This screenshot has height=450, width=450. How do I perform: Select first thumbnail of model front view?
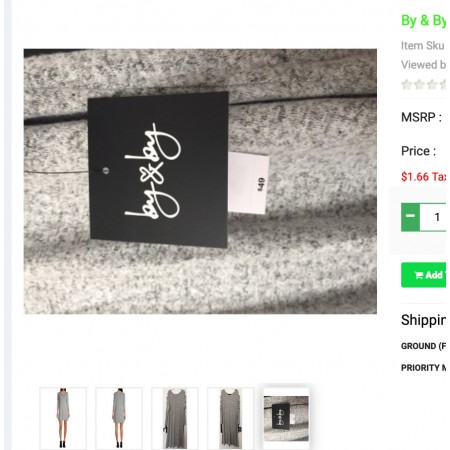pos(63,418)
